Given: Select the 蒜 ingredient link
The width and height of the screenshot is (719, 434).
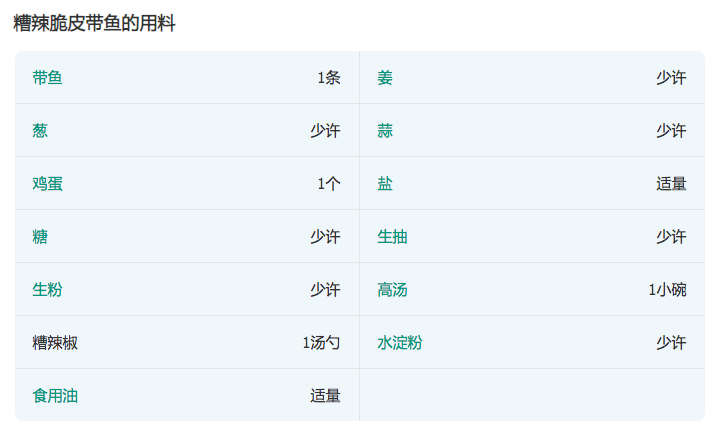Looking at the screenshot, I should [385, 131].
